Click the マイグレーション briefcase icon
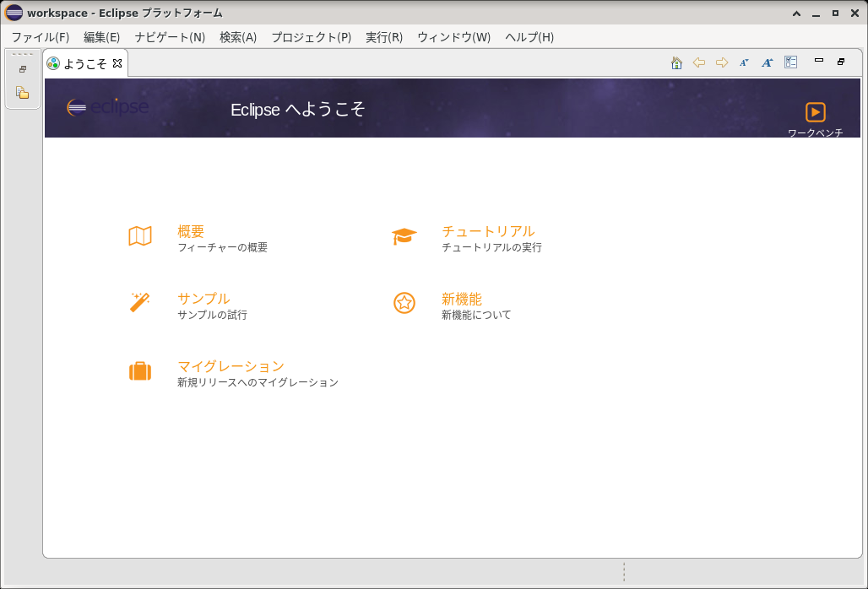The image size is (868, 589). 140,371
